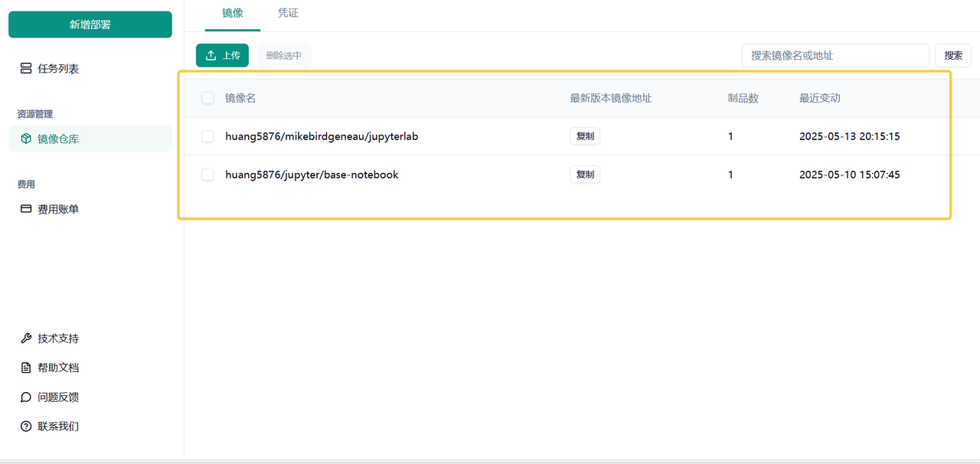This screenshot has height=464, width=980.
Task: Copy the jupyterlab image address with 复制
Action: (585, 136)
